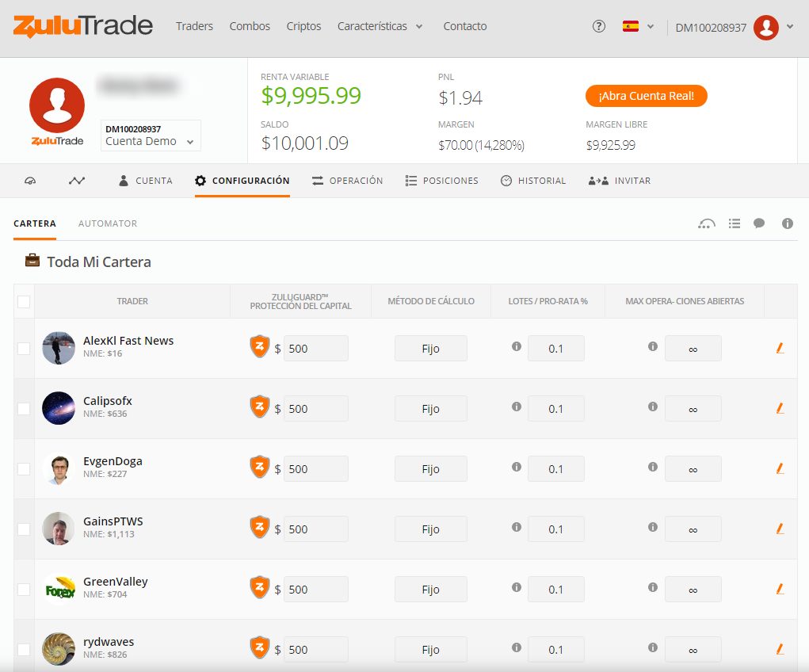The image size is (809, 672).
Task: Open the performance chart line icon tab
Action: 77,181
